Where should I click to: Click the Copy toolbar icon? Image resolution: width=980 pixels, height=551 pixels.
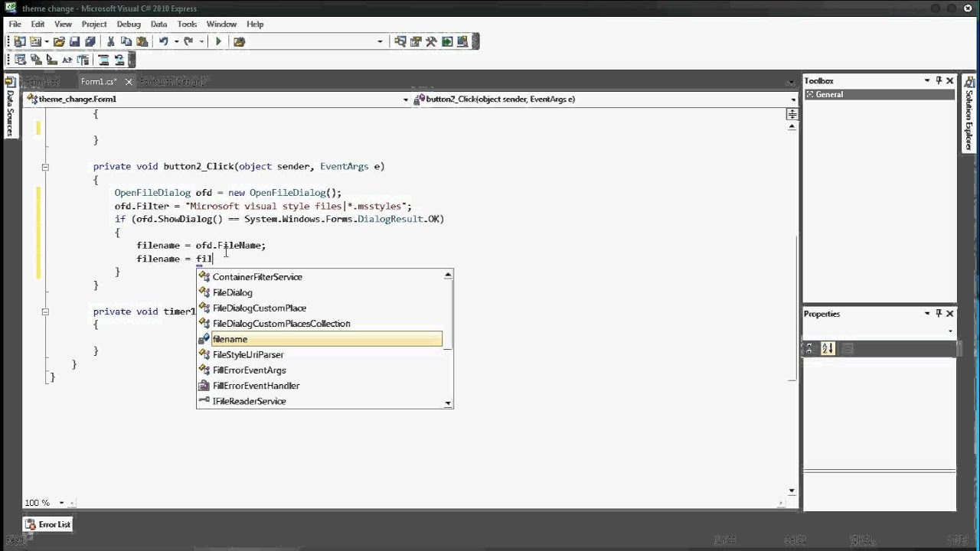126,42
